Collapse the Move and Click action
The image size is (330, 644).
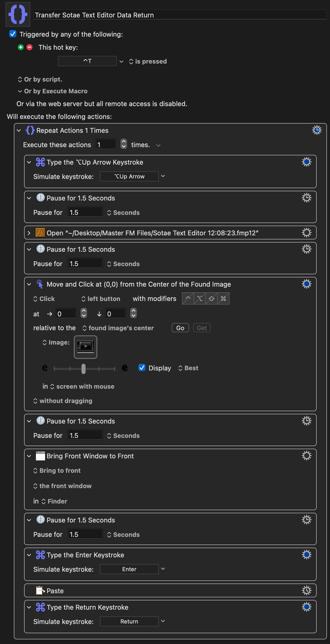(29, 284)
